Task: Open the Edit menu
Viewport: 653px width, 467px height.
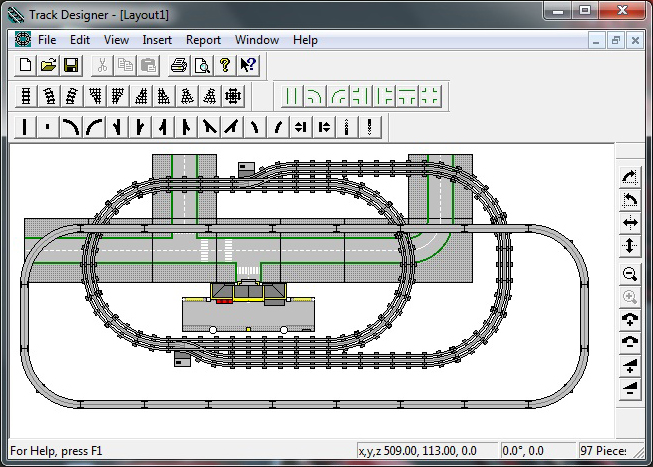Action: 80,40
